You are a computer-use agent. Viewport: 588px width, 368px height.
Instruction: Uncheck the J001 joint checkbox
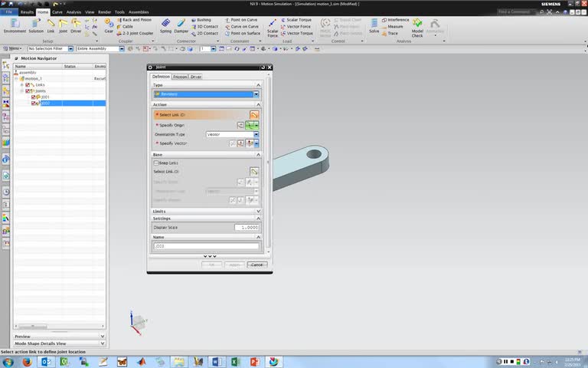[34, 97]
